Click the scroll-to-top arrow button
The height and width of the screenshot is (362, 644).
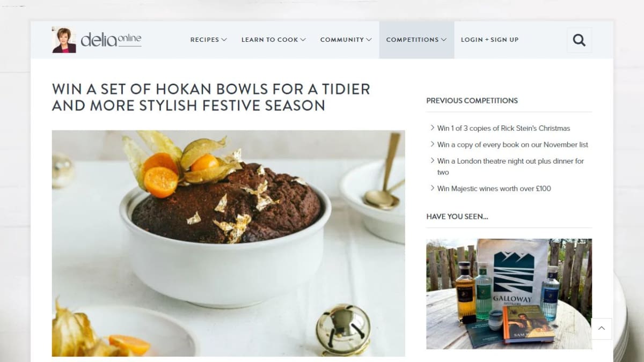point(602,329)
